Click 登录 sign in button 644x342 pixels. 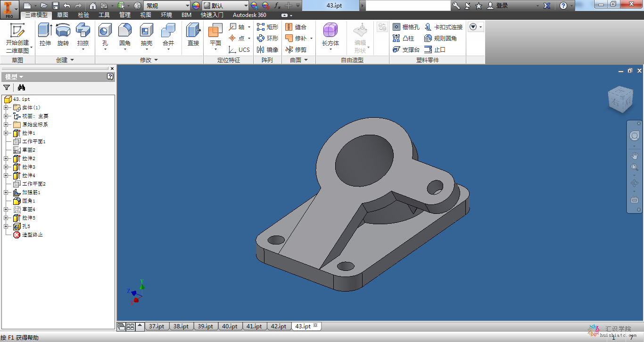497,6
